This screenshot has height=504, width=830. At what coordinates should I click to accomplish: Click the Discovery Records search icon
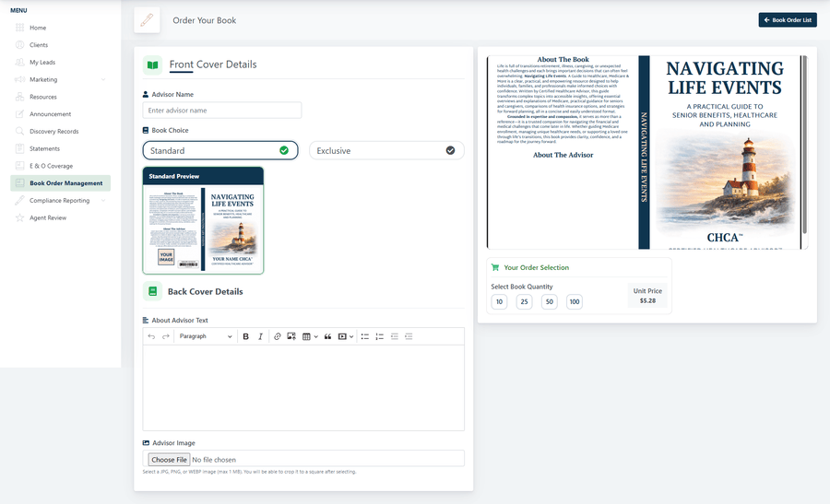[x=19, y=131]
